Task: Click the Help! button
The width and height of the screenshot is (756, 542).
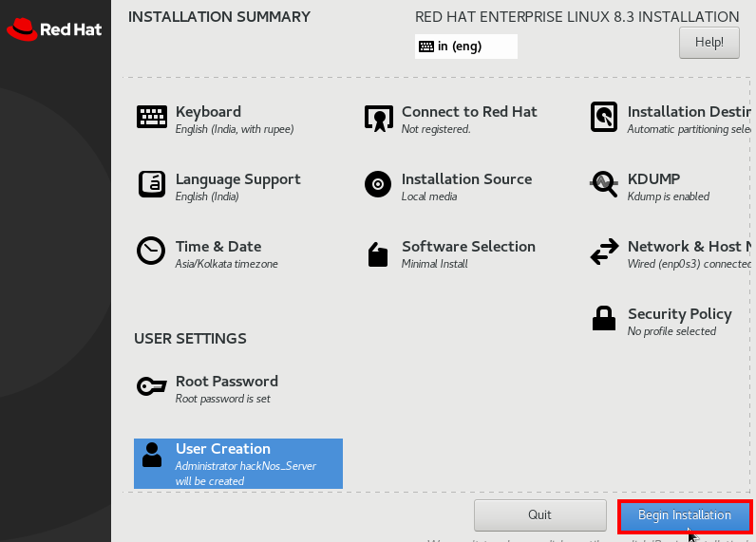Action: click(709, 43)
